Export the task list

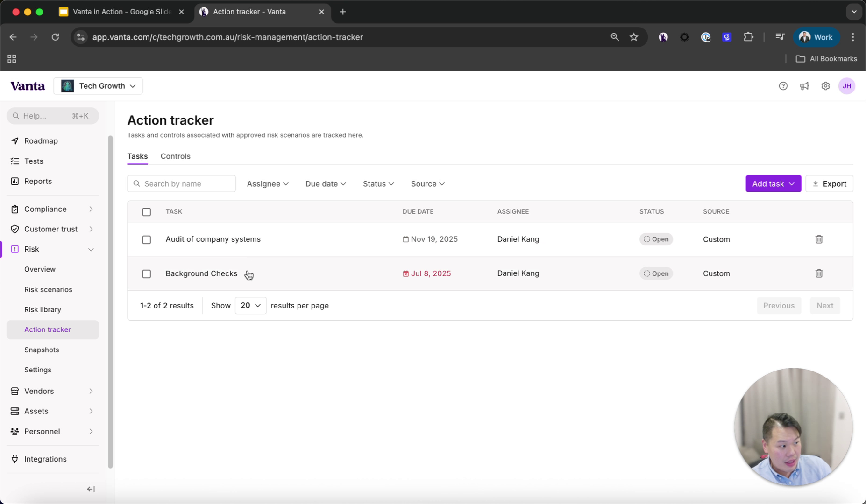[x=830, y=183]
